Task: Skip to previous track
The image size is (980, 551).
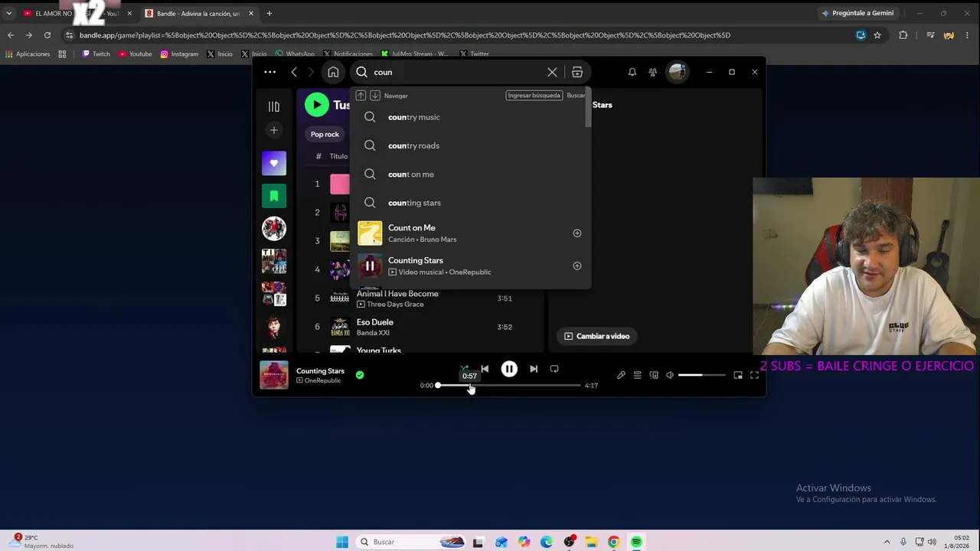Action: pos(485,369)
